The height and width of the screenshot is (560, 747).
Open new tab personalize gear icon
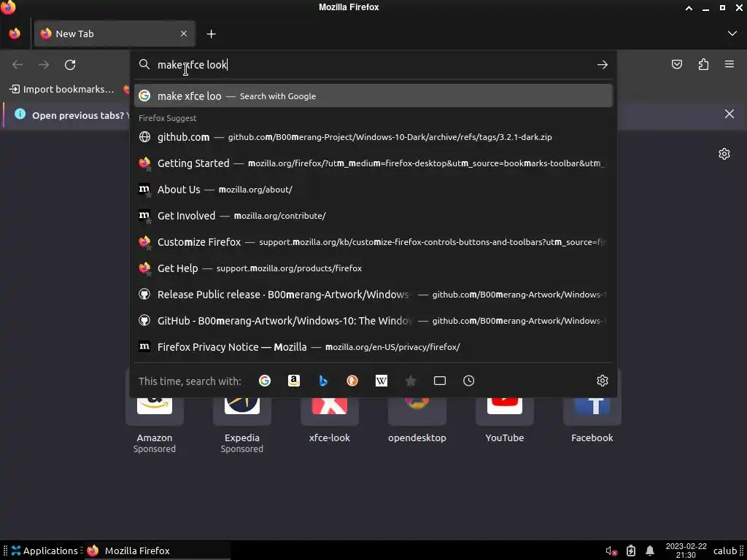pos(724,154)
